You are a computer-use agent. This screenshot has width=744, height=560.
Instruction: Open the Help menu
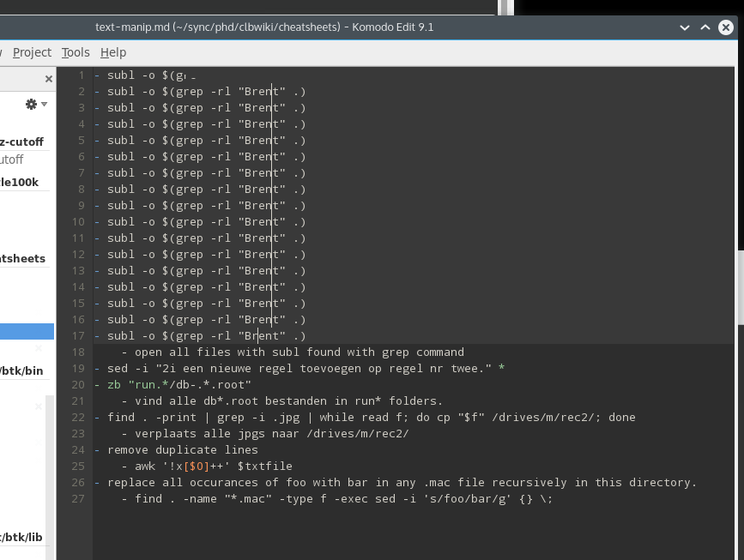click(x=112, y=52)
